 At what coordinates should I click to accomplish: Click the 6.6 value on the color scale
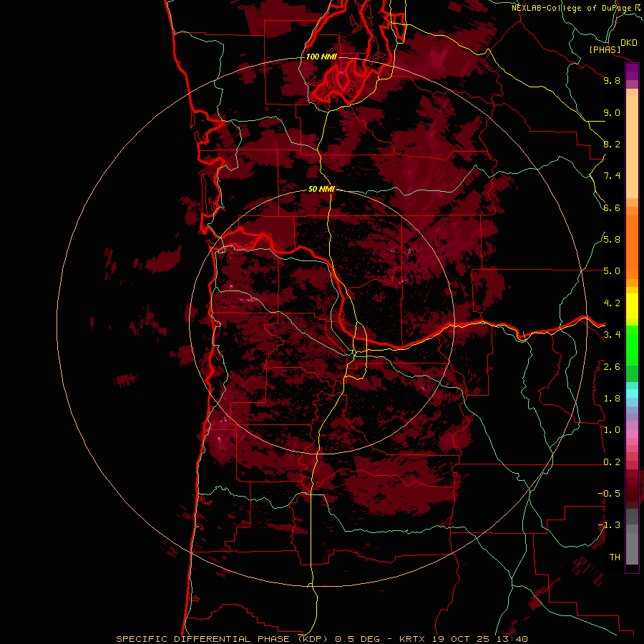point(612,208)
